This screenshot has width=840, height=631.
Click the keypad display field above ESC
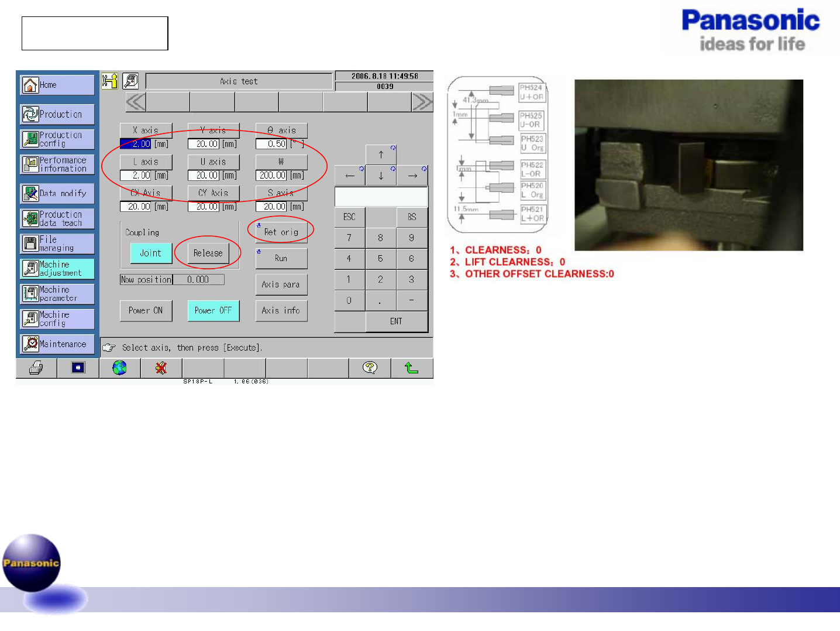pyautogui.click(x=381, y=197)
